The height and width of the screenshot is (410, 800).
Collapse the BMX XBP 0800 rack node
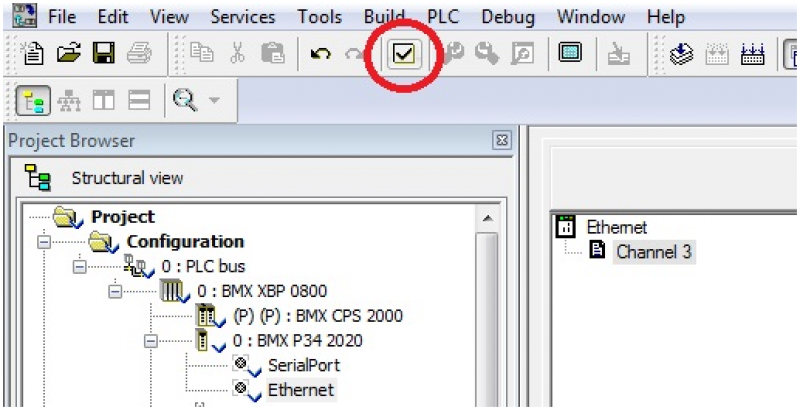pyautogui.click(x=115, y=291)
